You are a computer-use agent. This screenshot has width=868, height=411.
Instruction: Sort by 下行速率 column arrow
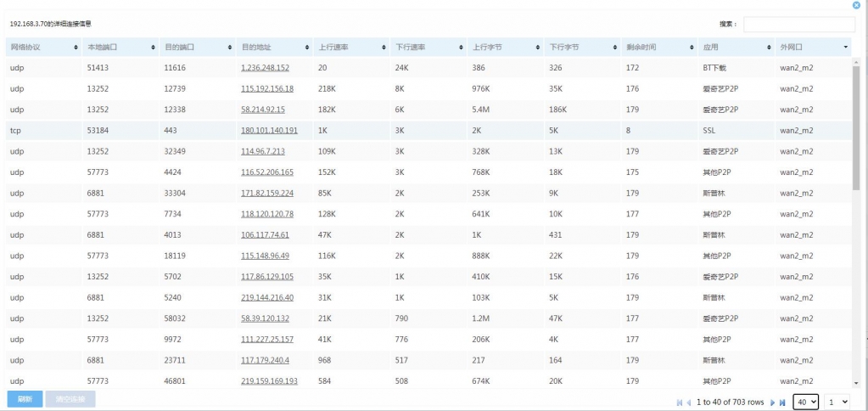pyautogui.click(x=461, y=48)
